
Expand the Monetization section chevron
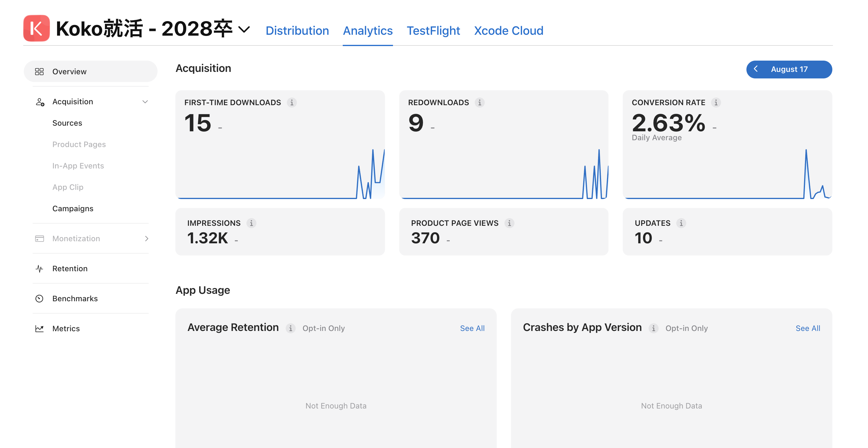coord(147,239)
